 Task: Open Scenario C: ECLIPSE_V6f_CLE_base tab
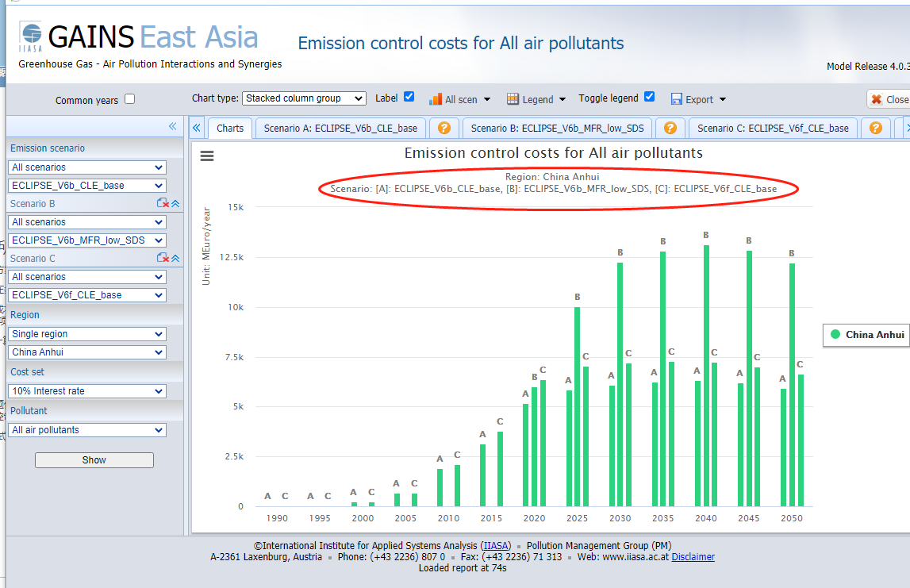click(773, 129)
